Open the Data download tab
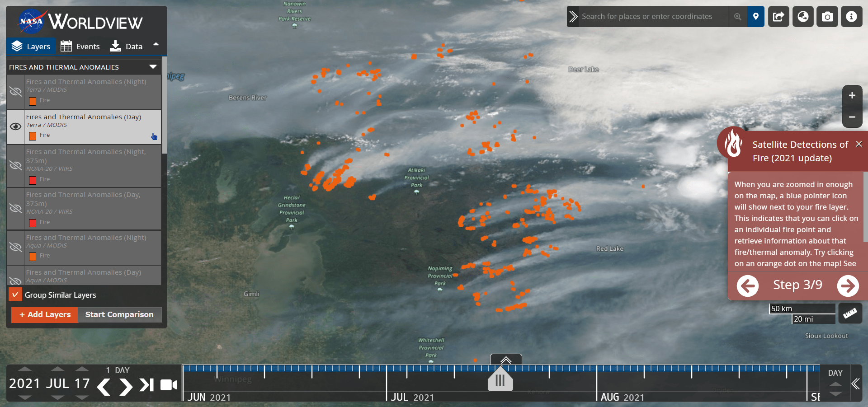This screenshot has height=407, width=868. click(x=126, y=46)
